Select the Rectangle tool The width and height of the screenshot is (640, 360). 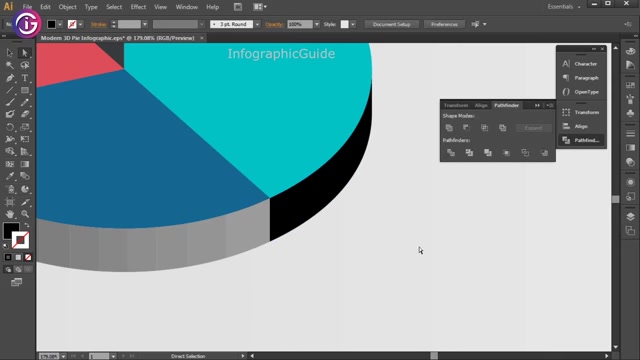pos(24,90)
